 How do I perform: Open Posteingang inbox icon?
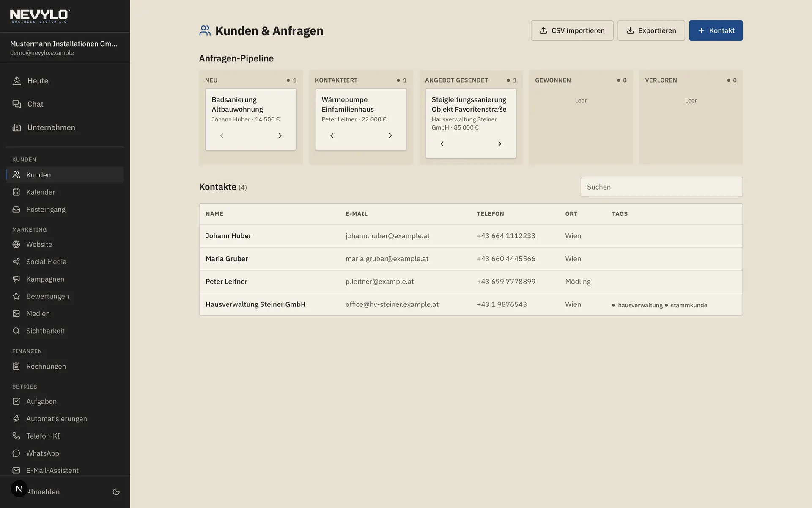16,209
